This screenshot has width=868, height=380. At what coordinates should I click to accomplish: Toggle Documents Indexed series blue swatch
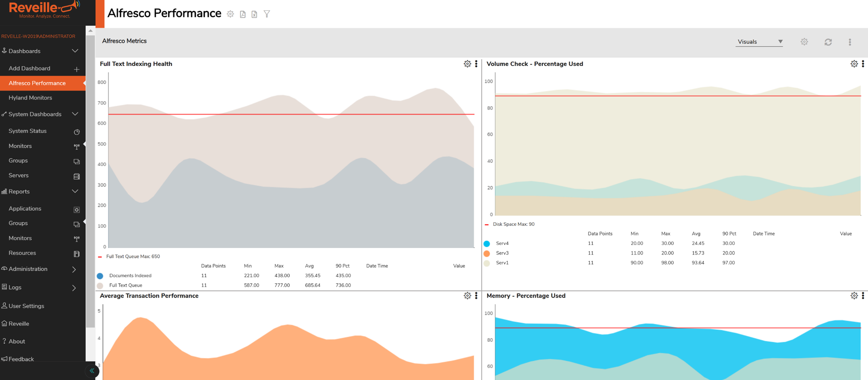pos(100,276)
